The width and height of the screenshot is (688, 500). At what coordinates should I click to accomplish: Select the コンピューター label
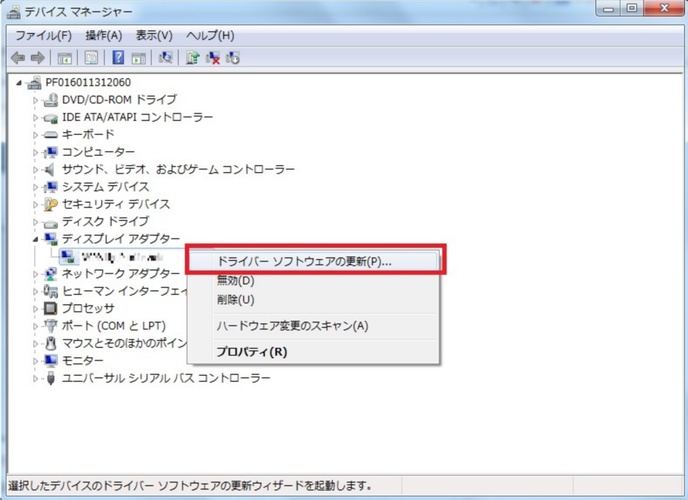click(98, 152)
